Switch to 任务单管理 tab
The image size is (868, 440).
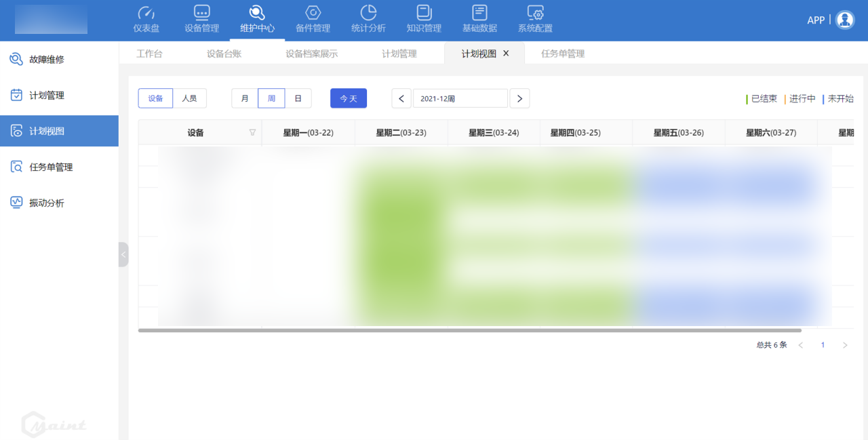tap(562, 54)
